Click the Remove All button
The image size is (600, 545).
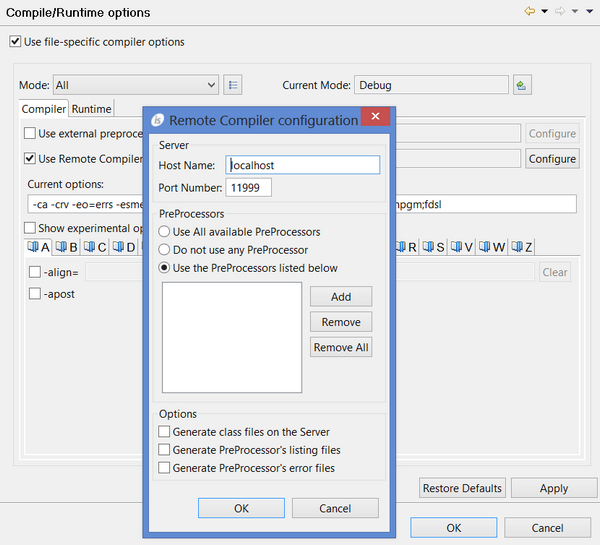click(341, 347)
